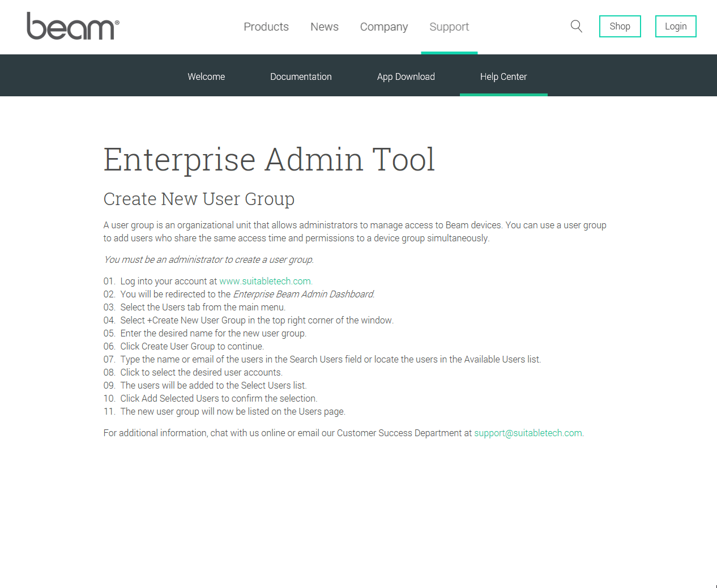Click the Enterprise Admin Tool heading

point(269,159)
